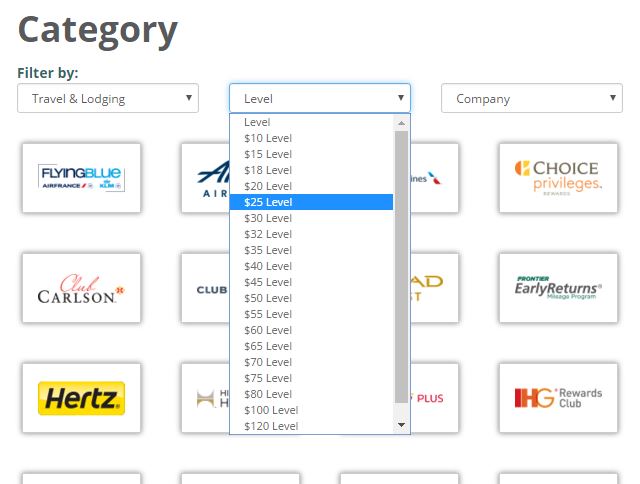This screenshot has height=484, width=640.
Task: Select the $60 Level option
Action: click(x=311, y=330)
